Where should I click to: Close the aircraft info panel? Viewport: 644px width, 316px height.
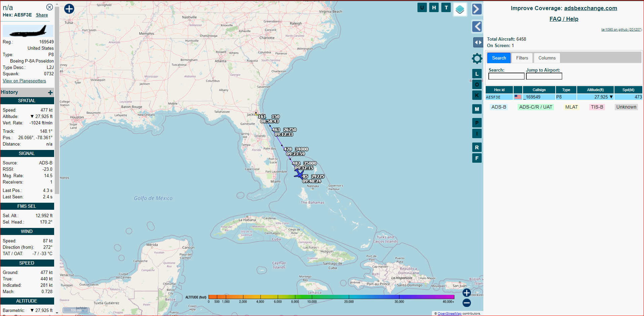point(49,7)
